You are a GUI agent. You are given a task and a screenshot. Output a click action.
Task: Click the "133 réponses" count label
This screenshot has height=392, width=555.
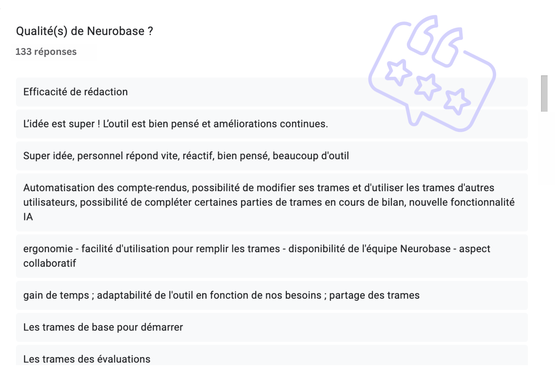[x=46, y=52]
